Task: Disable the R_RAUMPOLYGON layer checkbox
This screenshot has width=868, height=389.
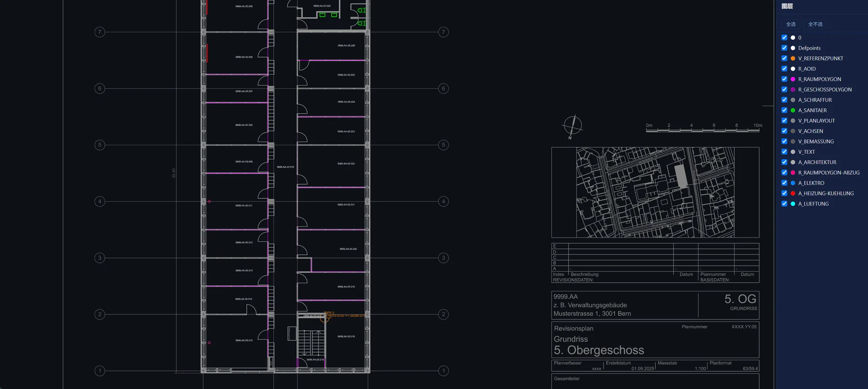Action: tap(784, 79)
